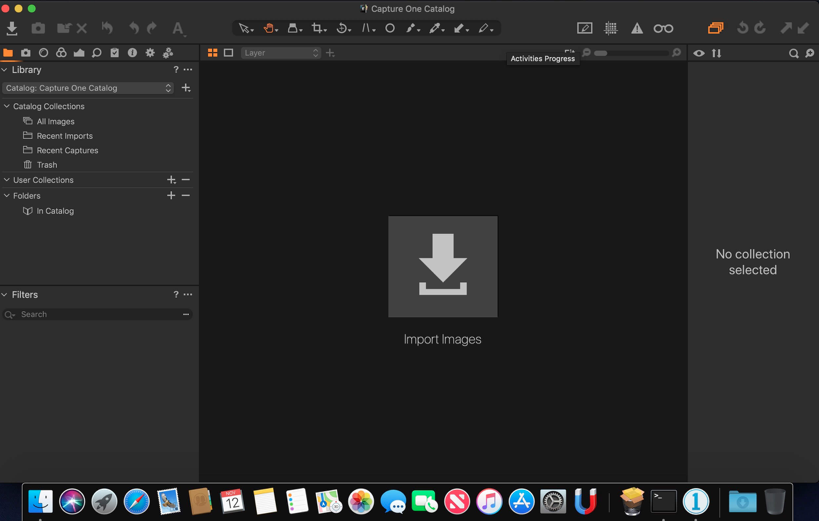Open the Metadata info tool tab
The height and width of the screenshot is (521, 820).
pyautogui.click(x=132, y=53)
